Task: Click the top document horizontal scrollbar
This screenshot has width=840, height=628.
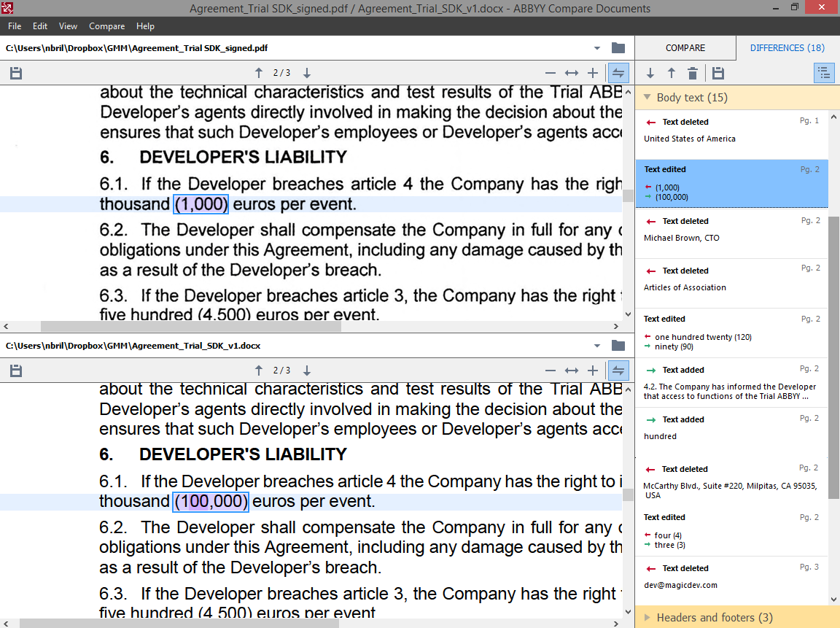Action: click(x=191, y=326)
